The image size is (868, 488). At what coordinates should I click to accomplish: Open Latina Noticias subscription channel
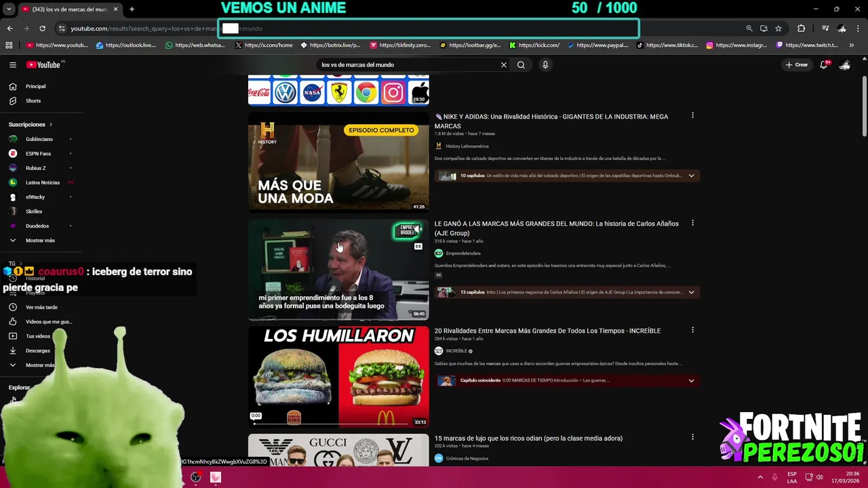[41, 182]
